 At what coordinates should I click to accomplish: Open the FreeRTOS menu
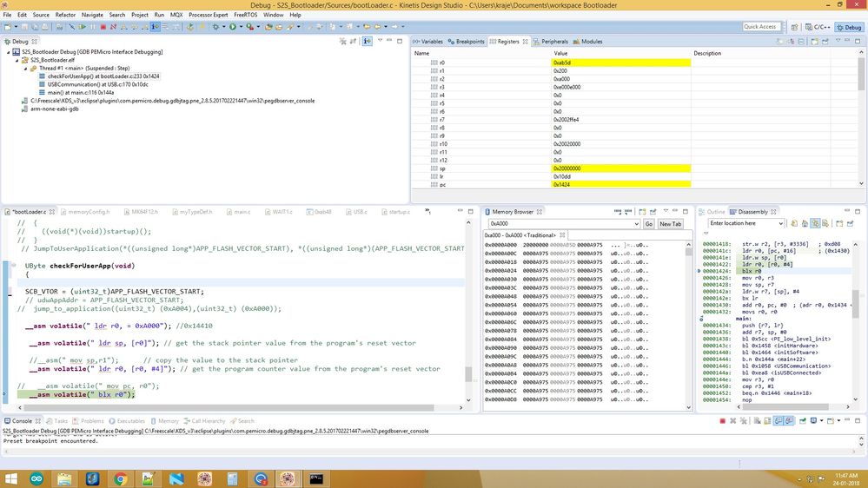tap(245, 15)
